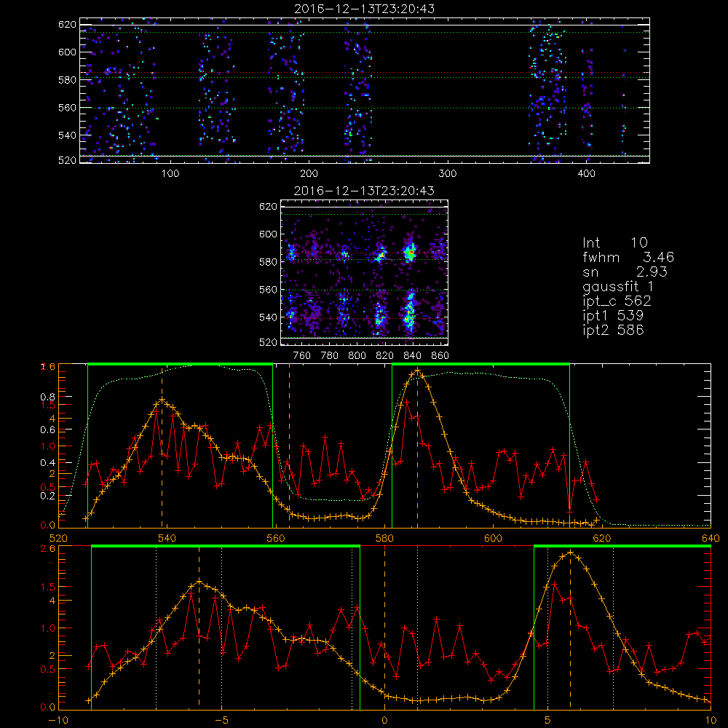Click the orange peak at the 5.7 dashed line, bottom plot

coord(570,553)
